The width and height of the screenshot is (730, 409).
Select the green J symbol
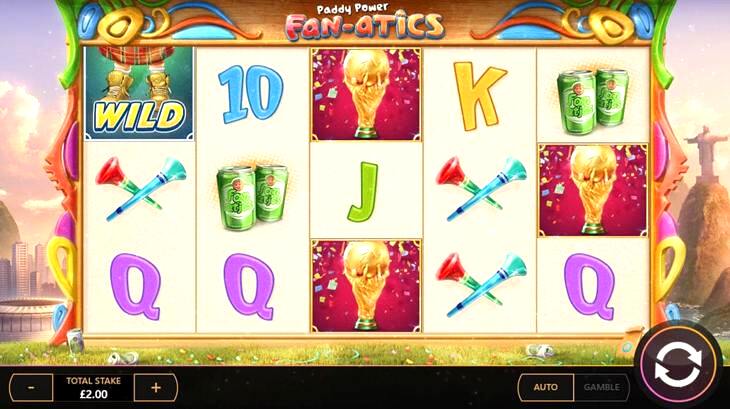[x=364, y=192]
